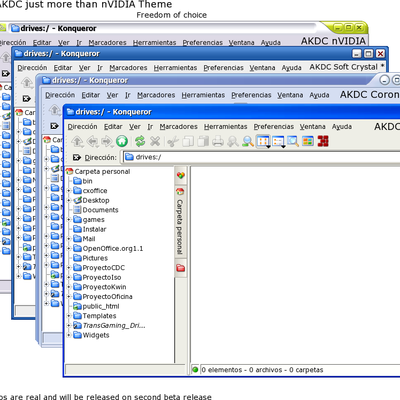Click the Forward arrow in the front Konqueror toolbar
400x400 pixels.
(x=107, y=142)
